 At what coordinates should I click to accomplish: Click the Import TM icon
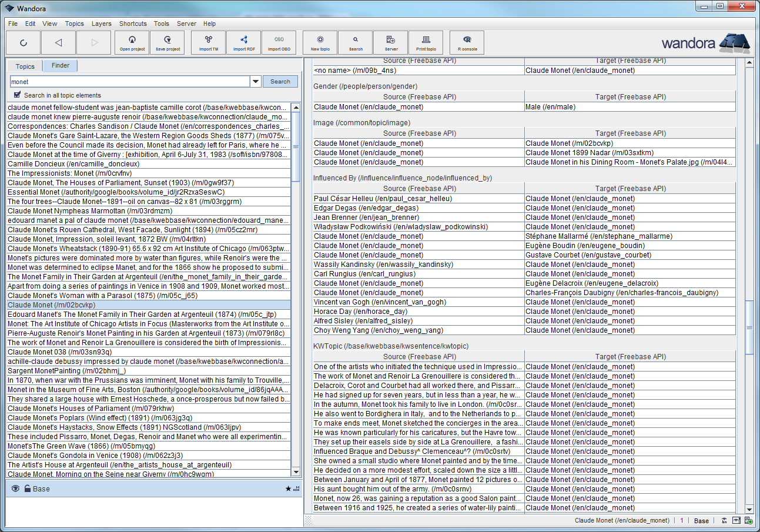[209, 42]
